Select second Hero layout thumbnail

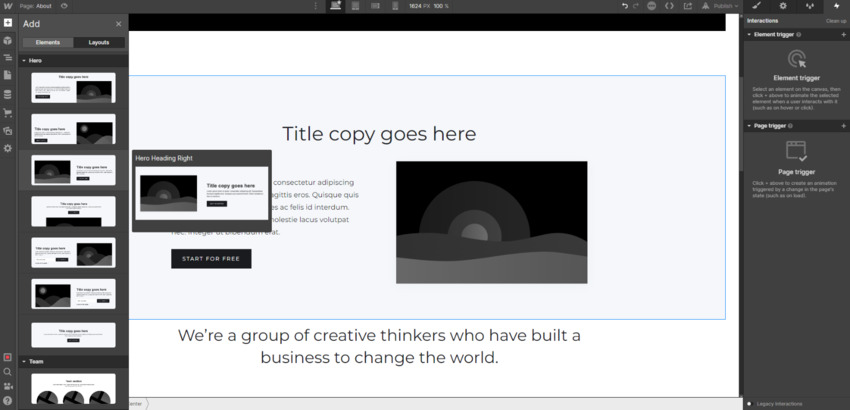(x=73, y=129)
